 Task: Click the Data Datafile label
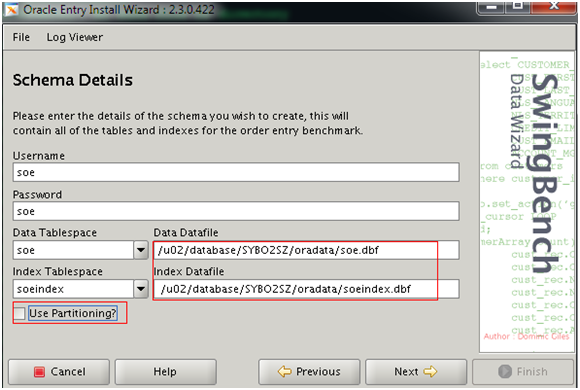point(186,233)
